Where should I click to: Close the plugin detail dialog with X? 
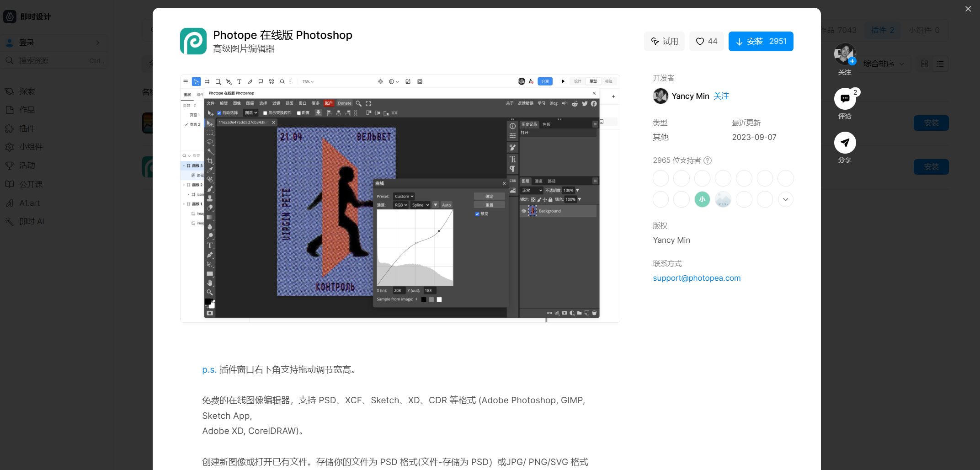(x=968, y=9)
